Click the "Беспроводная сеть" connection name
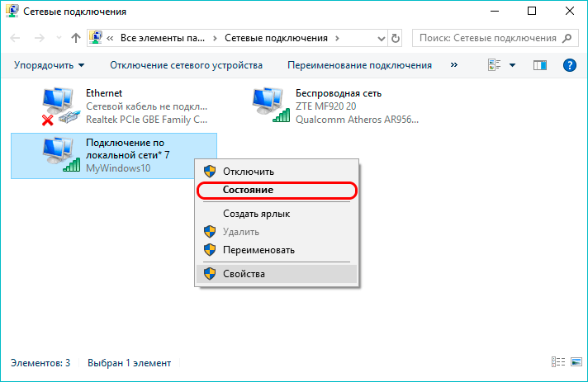 [x=339, y=93]
